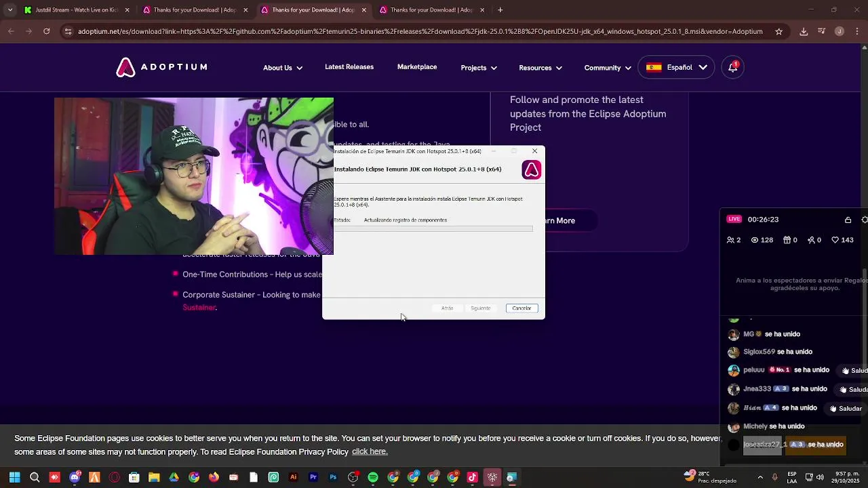This screenshot has height=488, width=868.
Task: Expand the Community dropdown
Action: tap(608, 68)
